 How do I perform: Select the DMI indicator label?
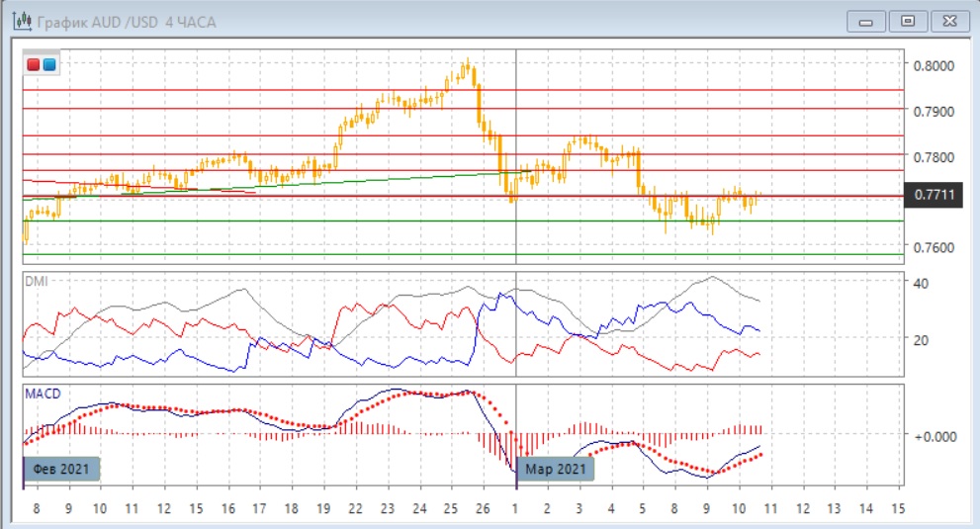click(x=35, y=281)
